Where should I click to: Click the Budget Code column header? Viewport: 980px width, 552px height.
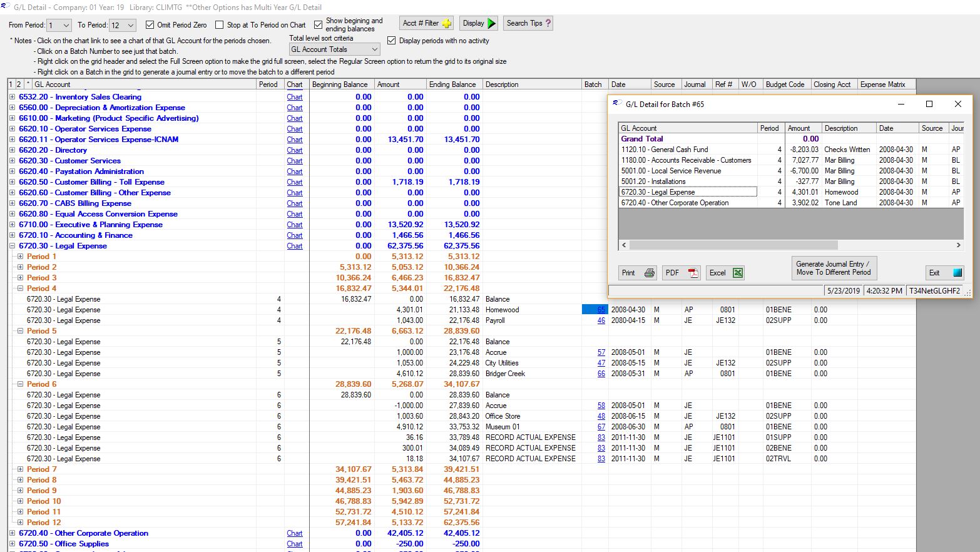[x=787, y=84]
